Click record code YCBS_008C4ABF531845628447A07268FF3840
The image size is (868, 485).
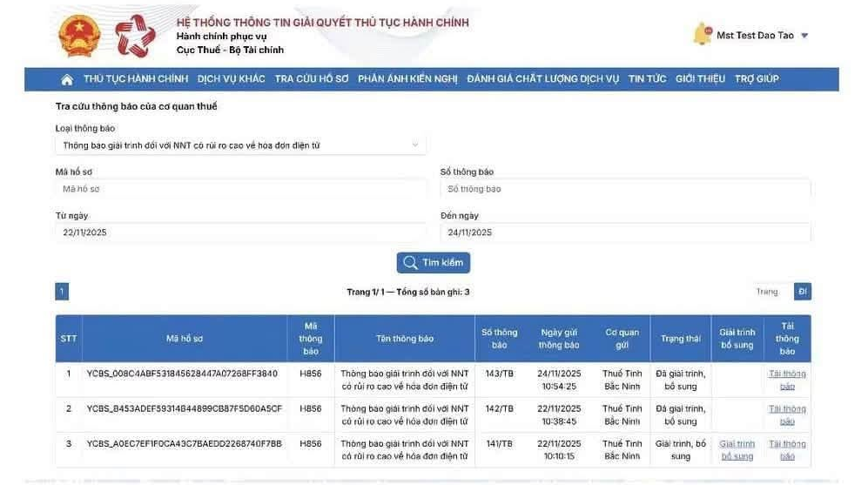coord(182,374)
